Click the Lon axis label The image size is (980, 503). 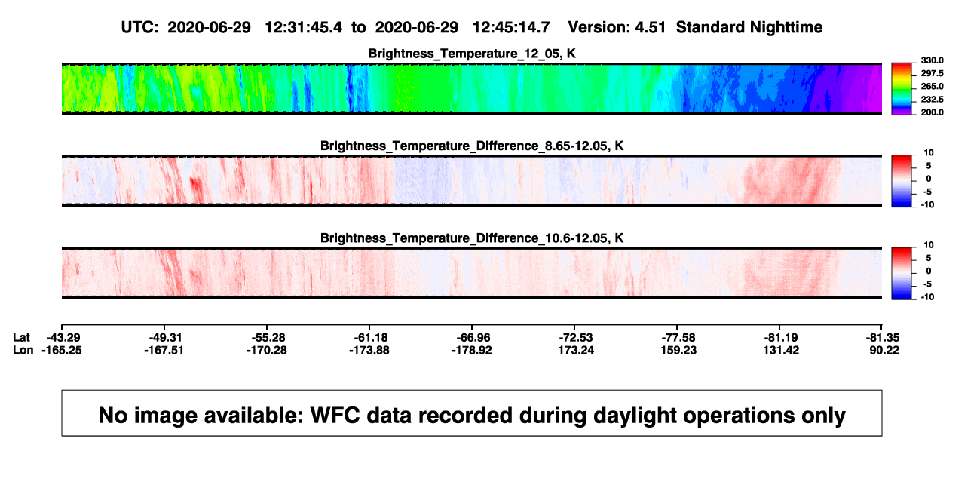(x=23, y=350)
